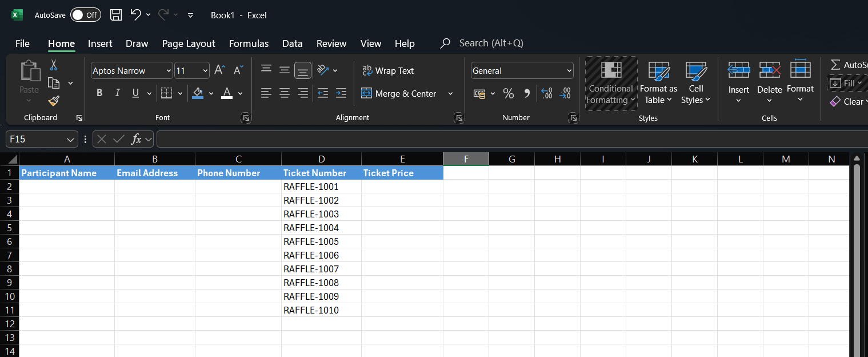
Task: Click the Decrease Decimal icon
Action: click(x=565, y=93)
